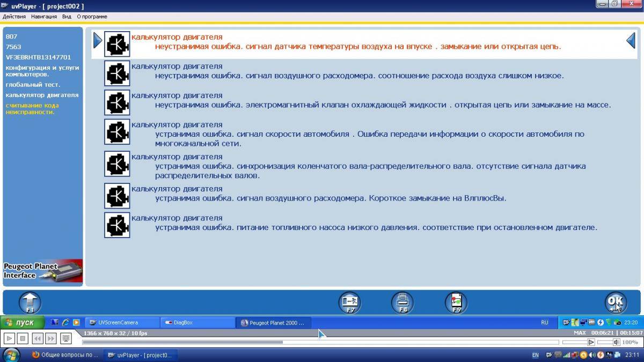Click the F7 export icon
This screenshot has height=362, width=644.
click(x=349, y=303)
